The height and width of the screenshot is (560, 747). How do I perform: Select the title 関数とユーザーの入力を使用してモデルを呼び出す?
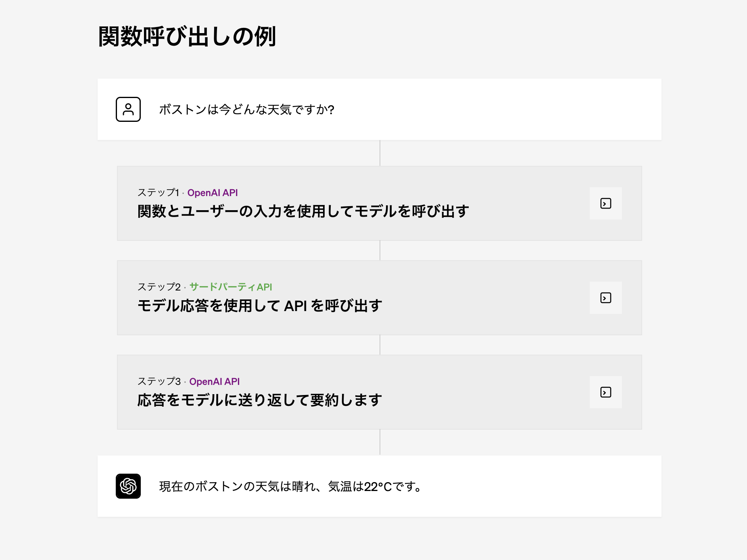pos(303,211)
